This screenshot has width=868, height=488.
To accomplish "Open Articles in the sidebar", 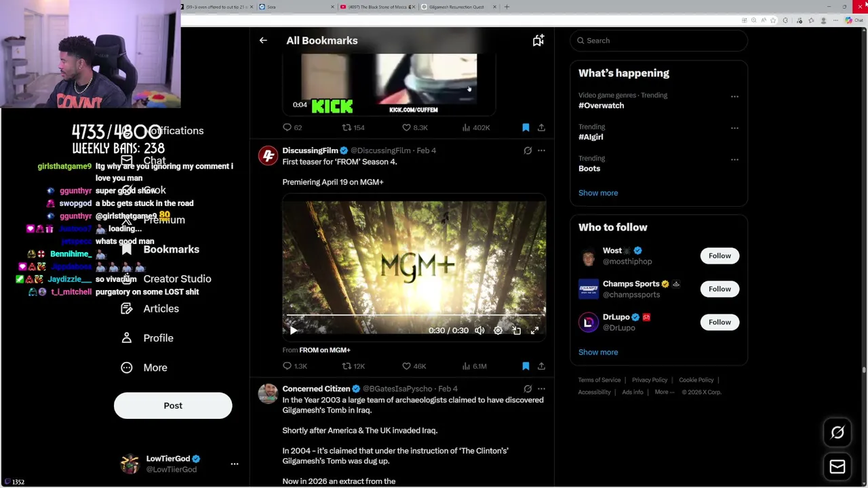I will 151,309.
